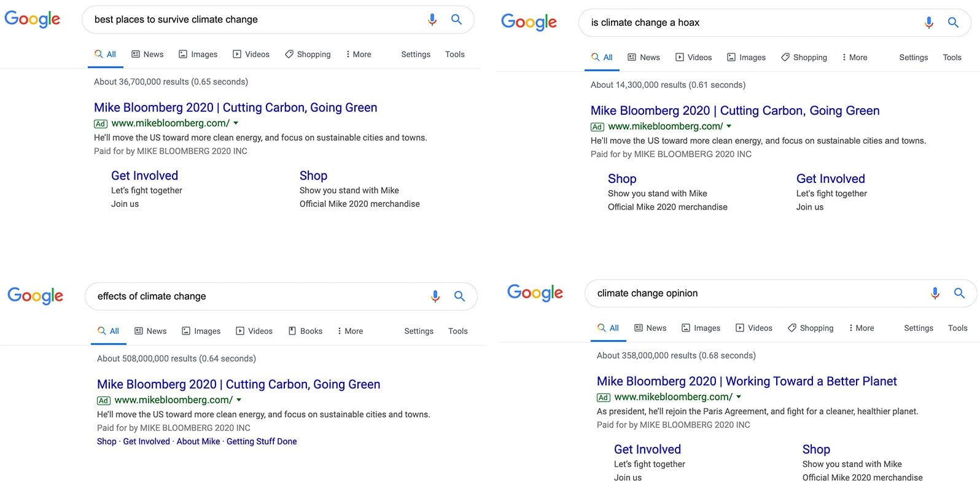Click 'Get Involved' sitelink in 'effects of climate change' ad
This screenshot has height=491, width=980.
click(146, 441)
